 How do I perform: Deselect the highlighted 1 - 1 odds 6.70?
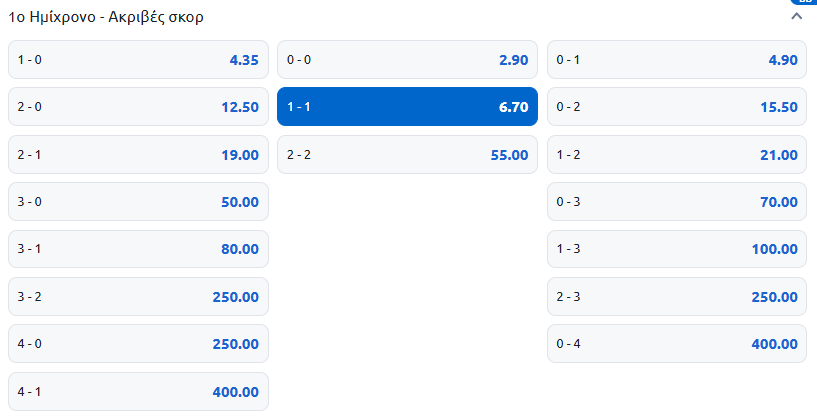[x=407, y=107]
